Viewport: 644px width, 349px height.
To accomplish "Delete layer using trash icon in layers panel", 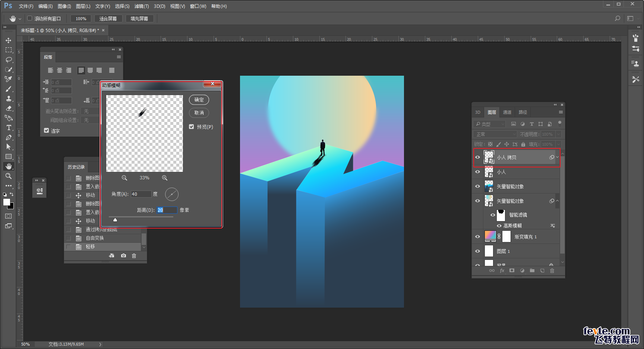I will pyautogui.click(x=552, y=271).
